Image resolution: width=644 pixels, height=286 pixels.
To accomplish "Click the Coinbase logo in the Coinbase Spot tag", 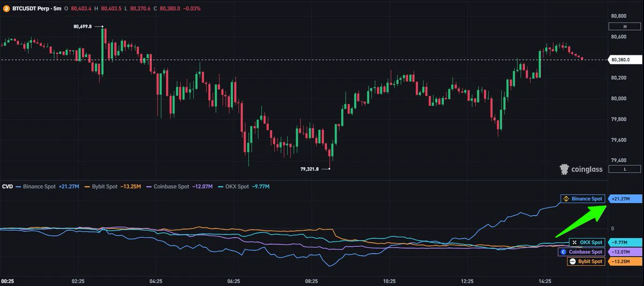I will coord(563,252).
